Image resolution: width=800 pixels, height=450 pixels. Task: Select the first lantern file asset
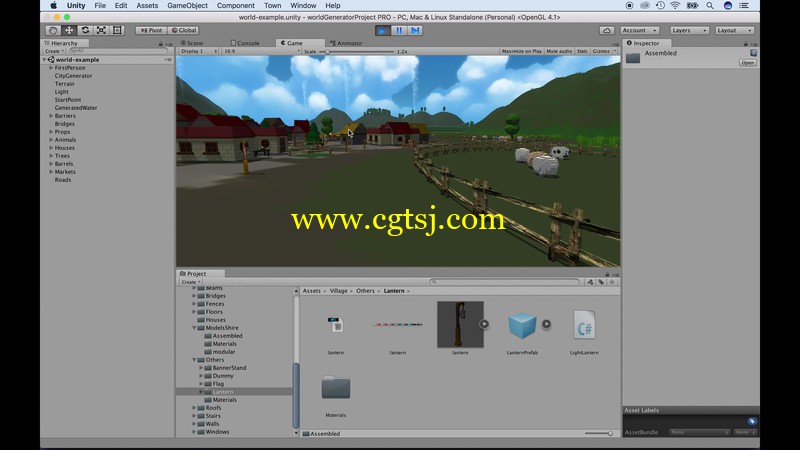point(336,324)
